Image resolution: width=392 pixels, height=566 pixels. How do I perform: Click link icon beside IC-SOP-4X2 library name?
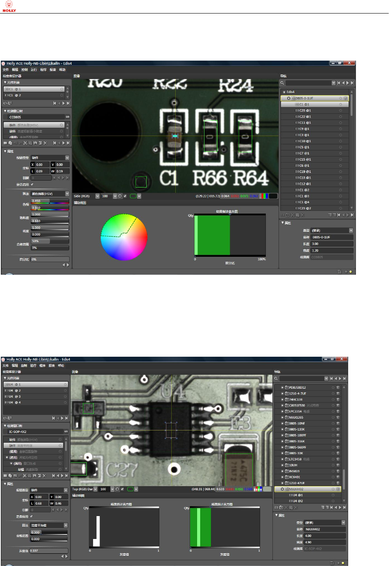click(x=66, y=432)
